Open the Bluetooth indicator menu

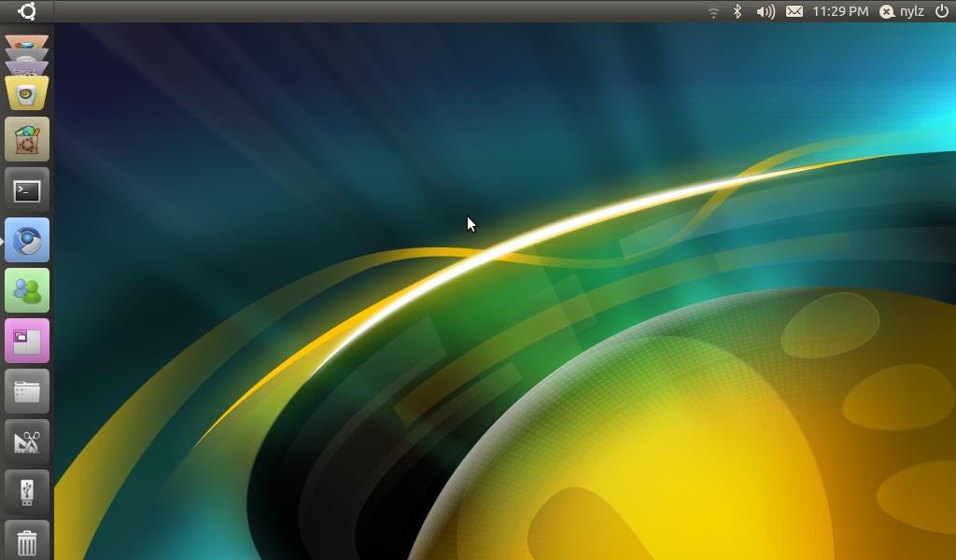(x=738, y=11)
